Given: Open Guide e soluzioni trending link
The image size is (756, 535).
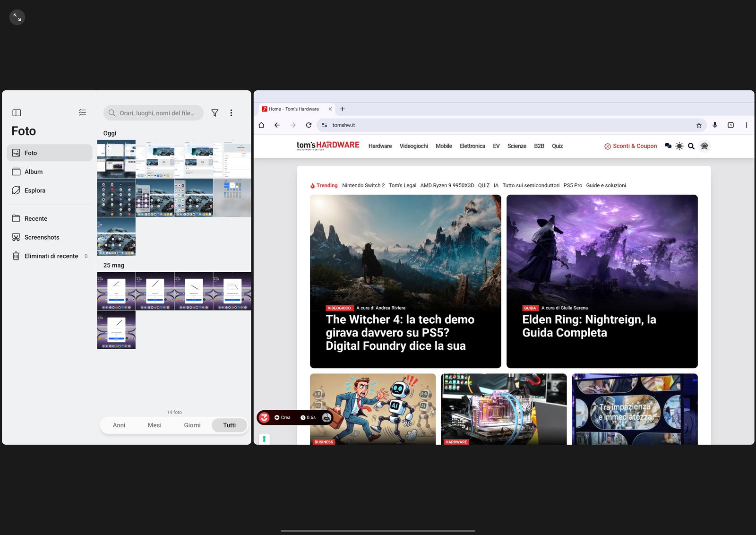Looking at the screenshot, I should coord(606,185).
